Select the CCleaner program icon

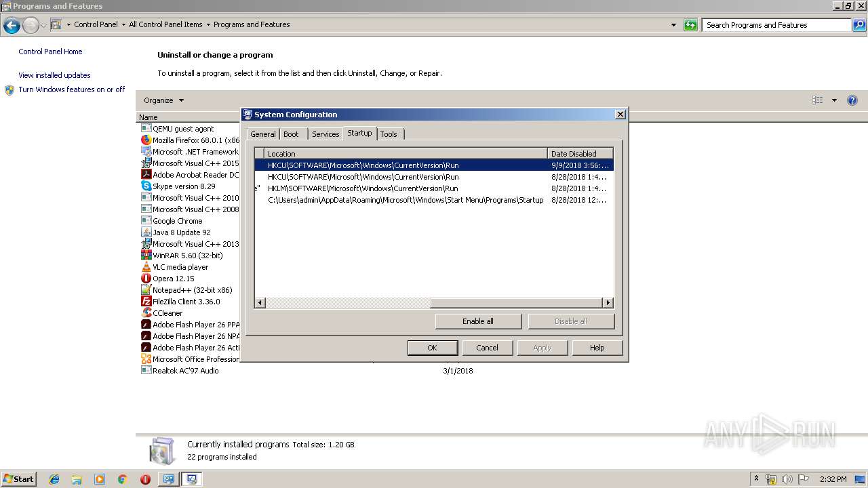click(146, 313)
